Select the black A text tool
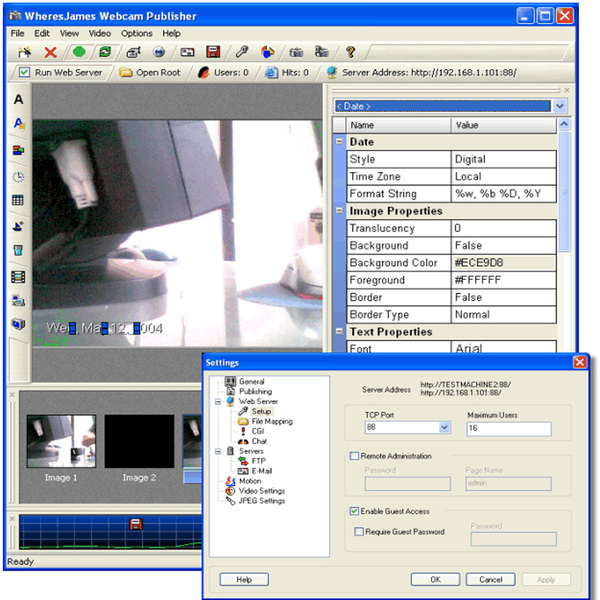 click(x=18, y=99)
